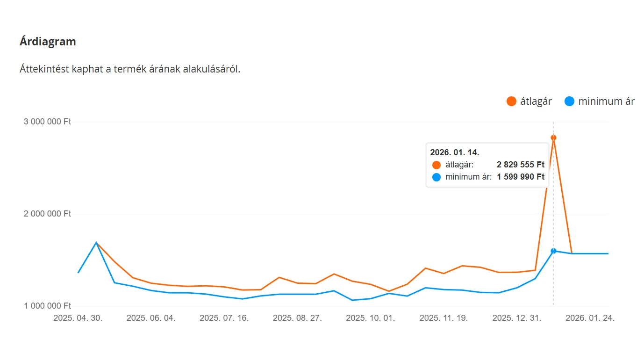Click the orange dot inside the tooltip
This screenshot has width=644, height=347.
click(436, 165)
